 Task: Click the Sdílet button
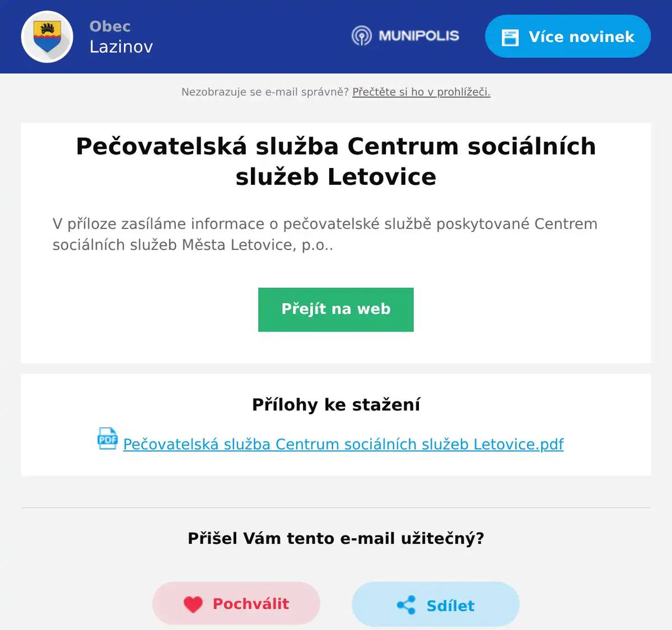click(435, 605)
